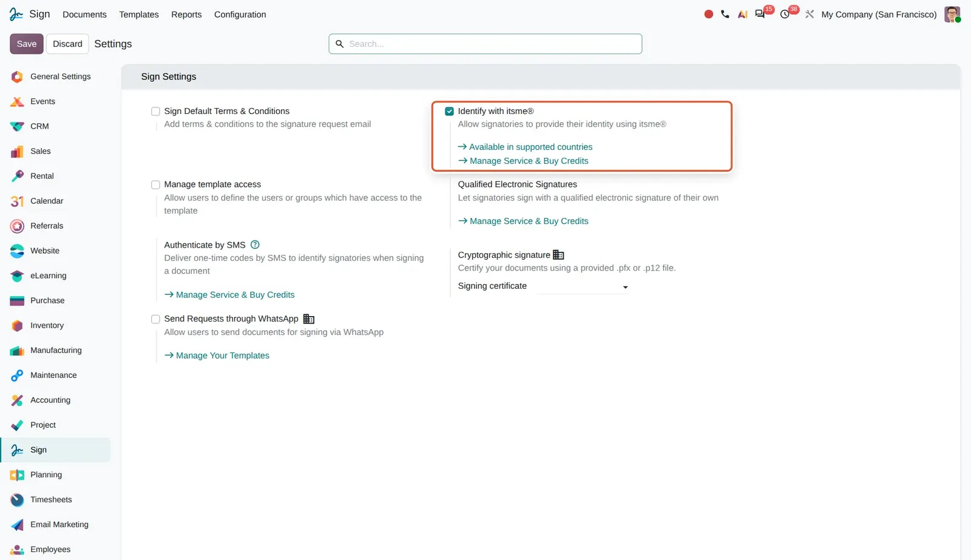Viewport: 971px width, 560px height.
Task: Click the Purchase sidebar icon
Action: click(x=17, y=300)
